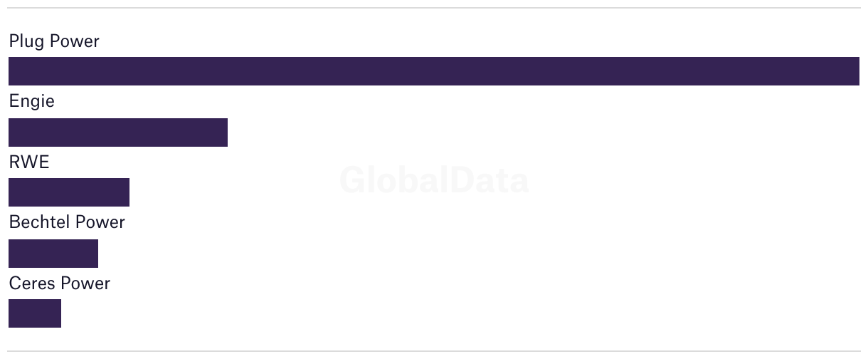Click the word Ceres in the label
The image size is (868, 359).
(33, 283)
